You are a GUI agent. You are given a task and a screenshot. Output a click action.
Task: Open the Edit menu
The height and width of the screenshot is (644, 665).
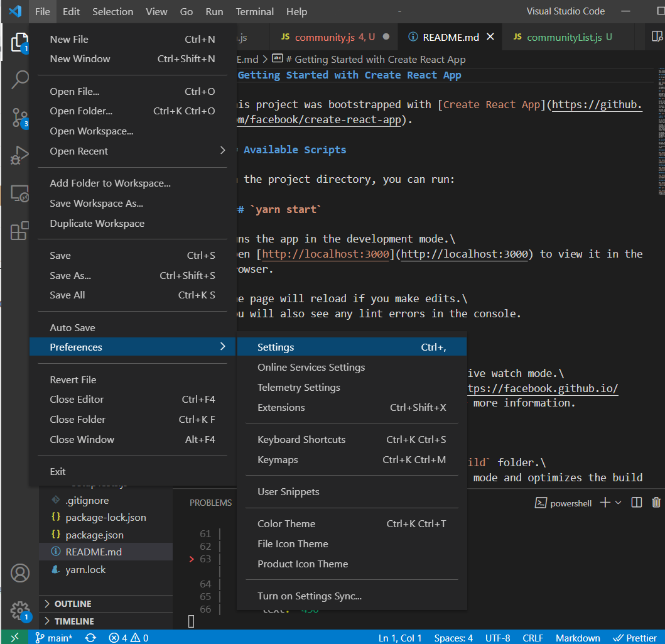[x=71, y=11]
